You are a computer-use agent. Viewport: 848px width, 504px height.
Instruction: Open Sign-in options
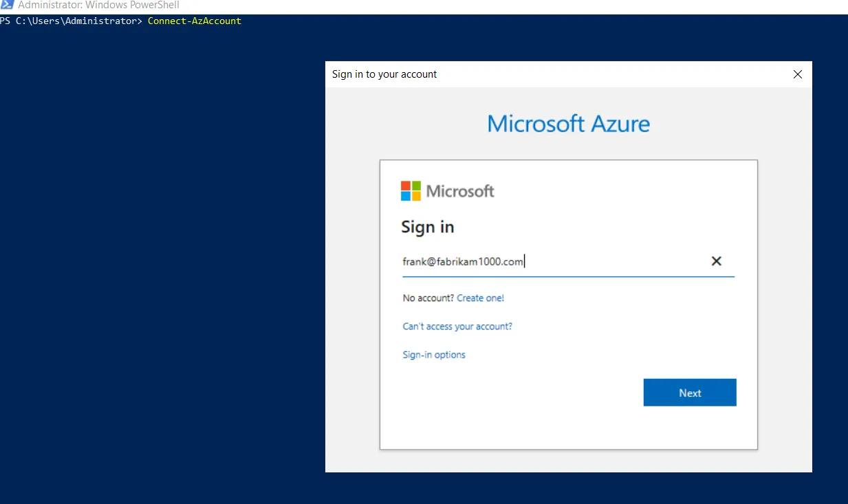(x=434, y=355)
